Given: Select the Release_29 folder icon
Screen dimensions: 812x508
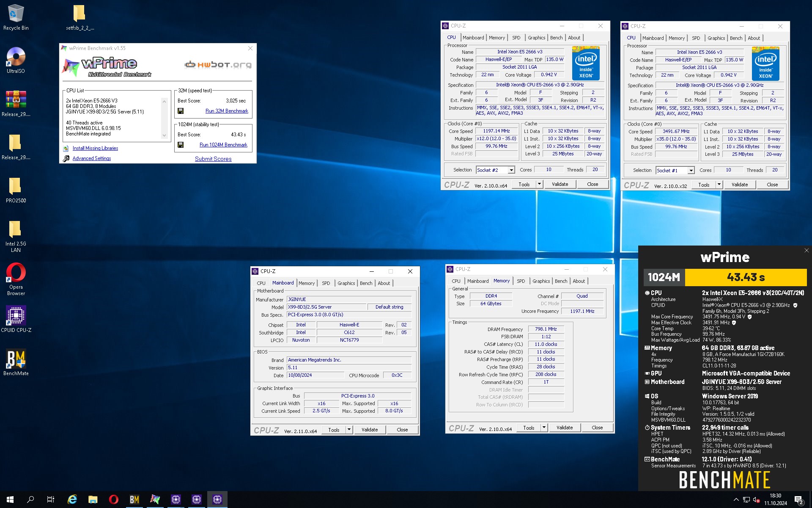Looking at the screenshot, I should (x=16, y=147).
